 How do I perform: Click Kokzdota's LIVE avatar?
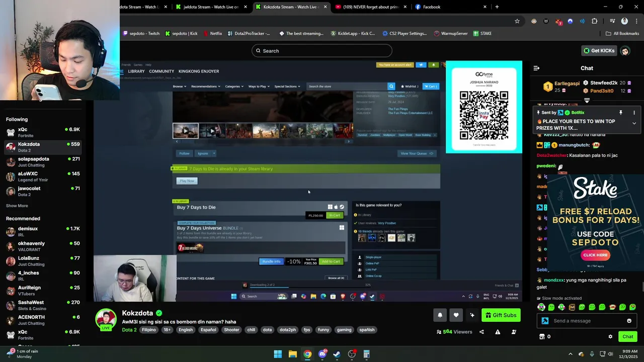106,320
